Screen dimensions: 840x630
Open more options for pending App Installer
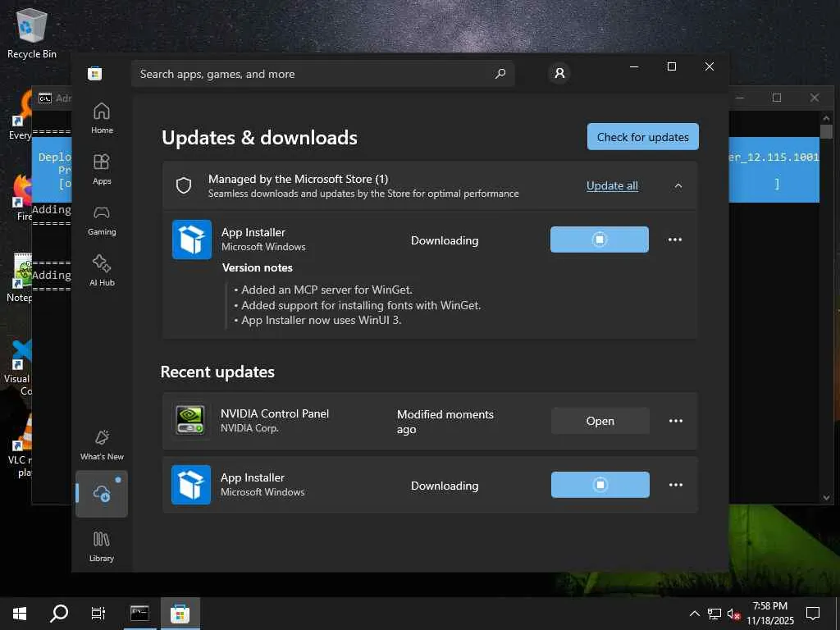[x=675, y=240]
